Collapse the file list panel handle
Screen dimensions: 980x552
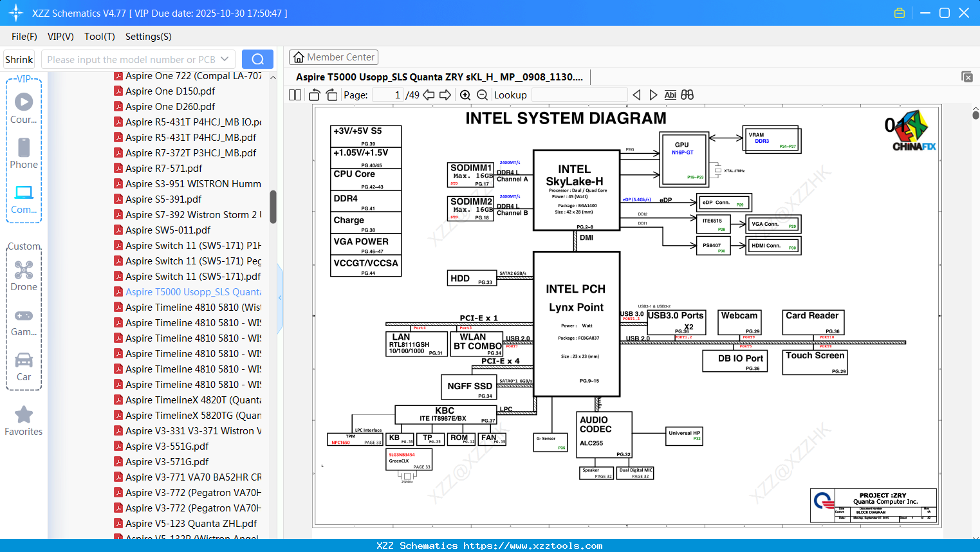tap(280, 298)
